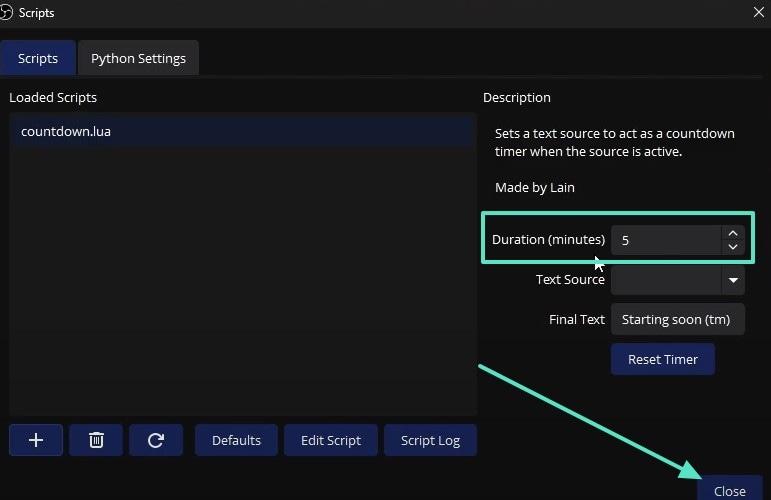This screenshot has height=500, width=771.
Task: Click the Close button
Action: tap(730, 489)
